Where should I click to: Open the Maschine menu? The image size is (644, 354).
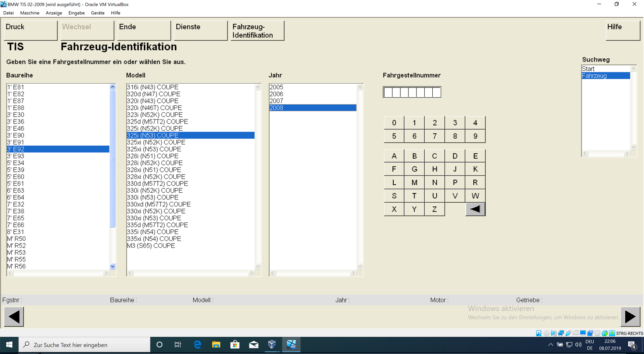(x=30, y=13)
